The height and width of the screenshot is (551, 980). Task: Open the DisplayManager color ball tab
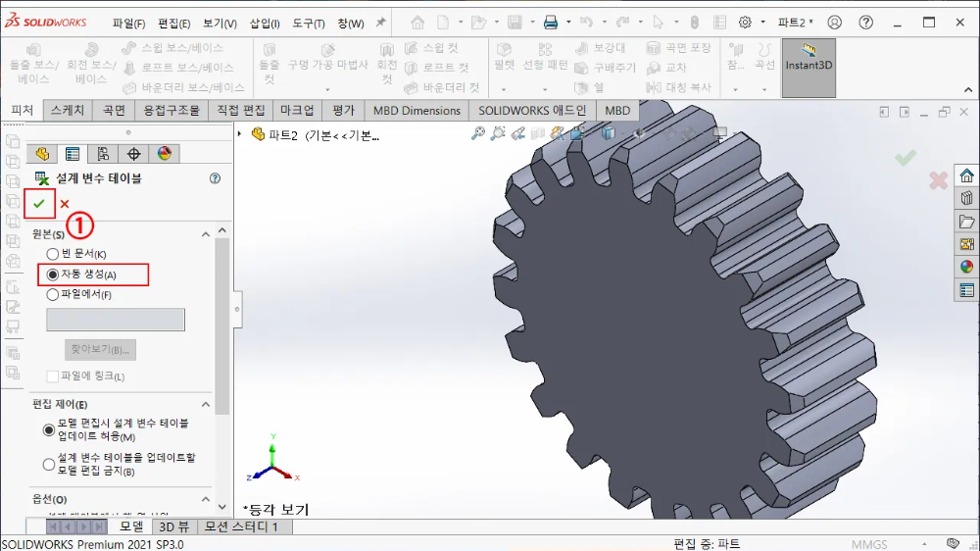[x=165, y=154]
